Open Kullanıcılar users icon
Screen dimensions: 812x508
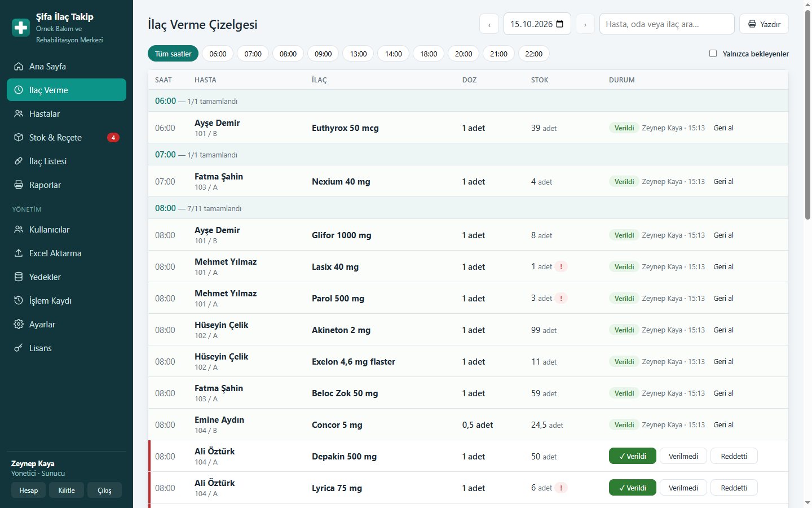(x=19, y=230)
